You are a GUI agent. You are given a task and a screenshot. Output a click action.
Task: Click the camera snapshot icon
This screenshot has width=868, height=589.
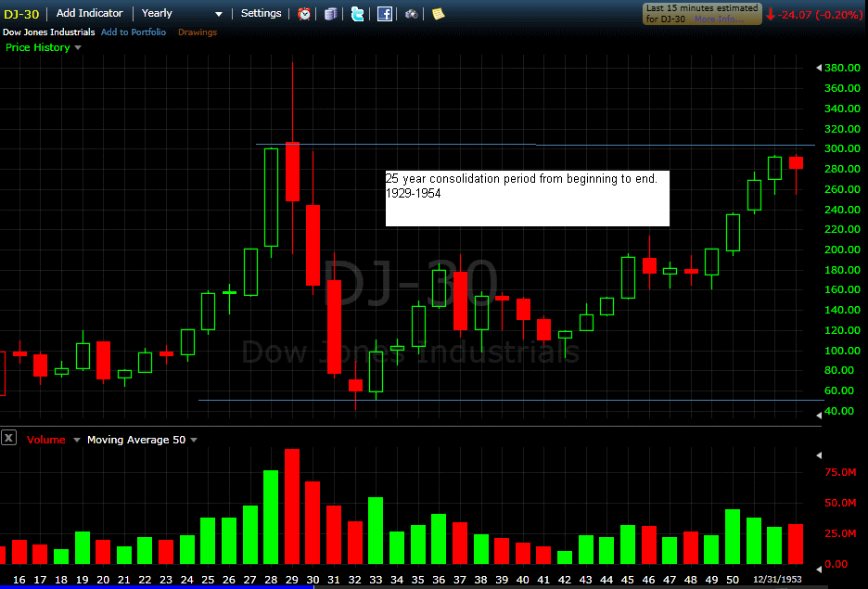[x=412, y=14]
